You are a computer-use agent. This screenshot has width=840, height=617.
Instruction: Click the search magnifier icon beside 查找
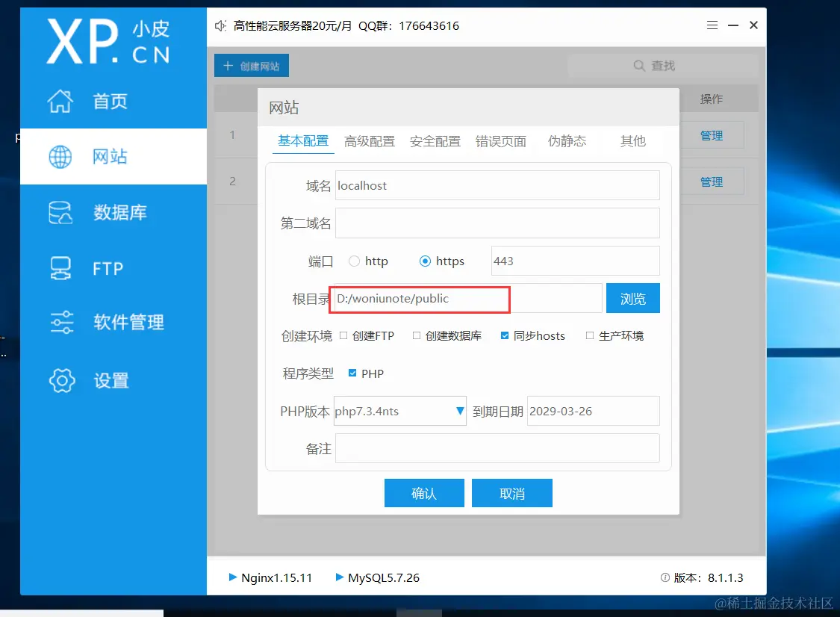(x=638, y=66)
